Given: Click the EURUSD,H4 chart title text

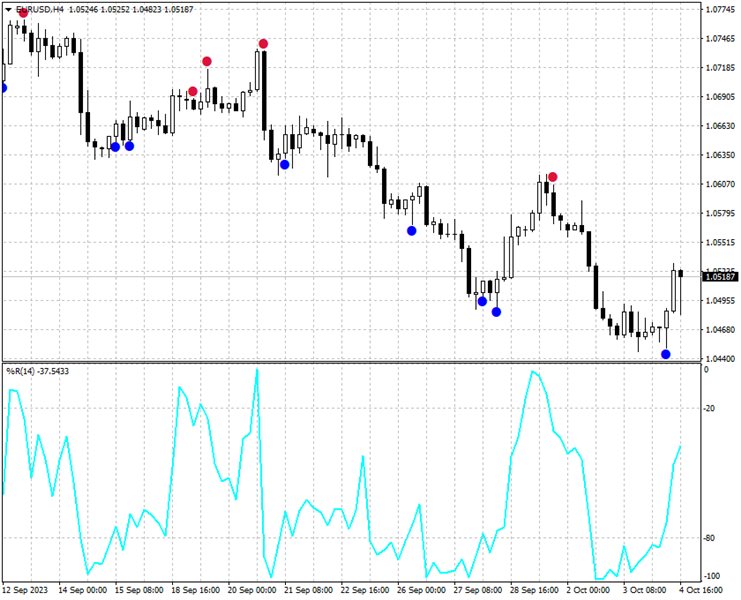Looking at the screenshot, I should (39, 9).
